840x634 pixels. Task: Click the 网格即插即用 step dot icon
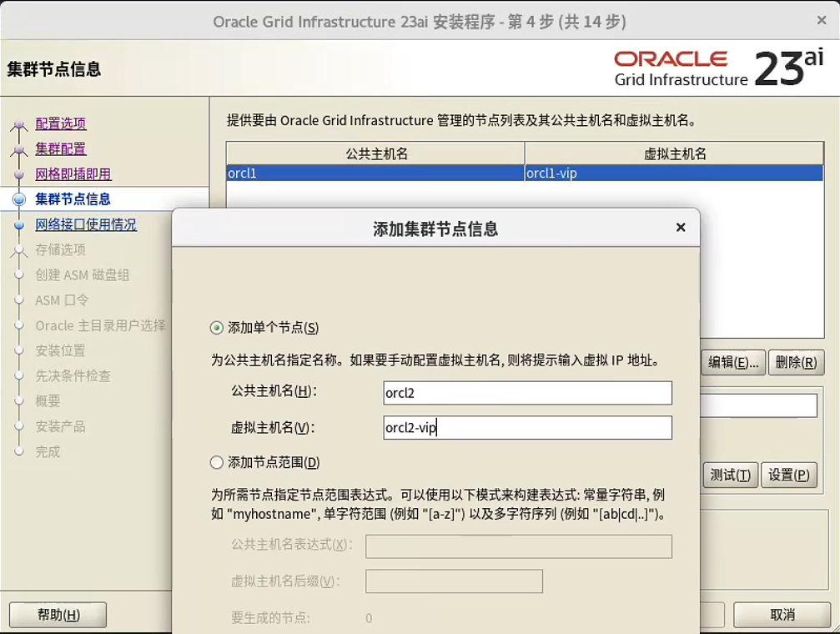pos(19,175)
